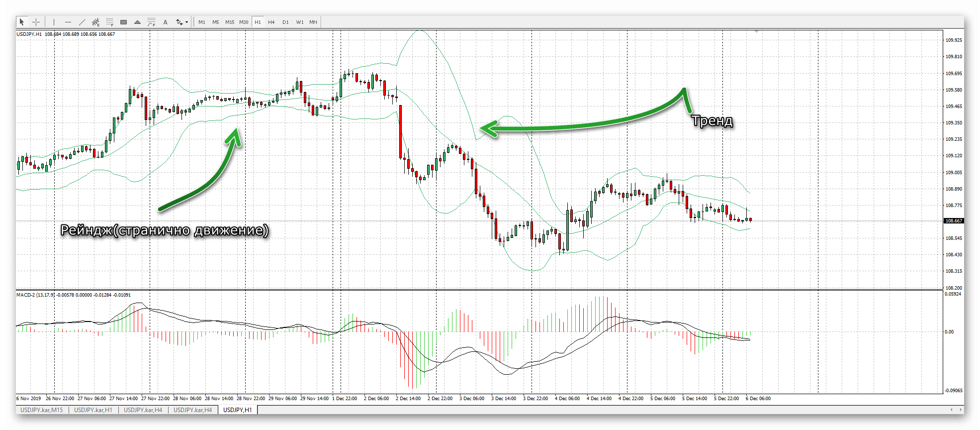Click the current price label 108.667

pyautogui.click(x=954, y=221)
